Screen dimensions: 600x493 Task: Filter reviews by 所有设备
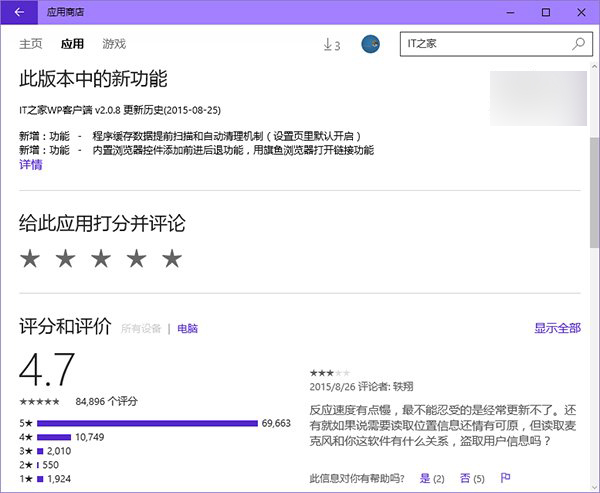pos(141,328)
